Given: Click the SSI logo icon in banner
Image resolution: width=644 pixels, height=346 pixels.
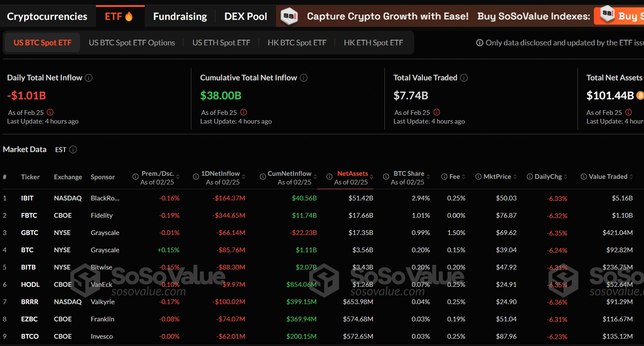Looking at the screenshot, I should pyautogui.click(x=289, y=16).
